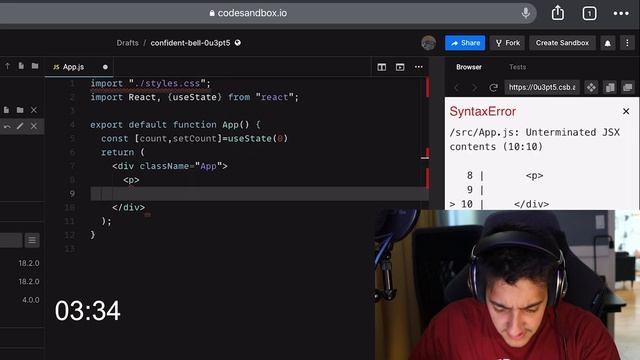Screen dimensions: 640x360
Task: Click the closing </div> tag in editor
Action: coord(129,207)
